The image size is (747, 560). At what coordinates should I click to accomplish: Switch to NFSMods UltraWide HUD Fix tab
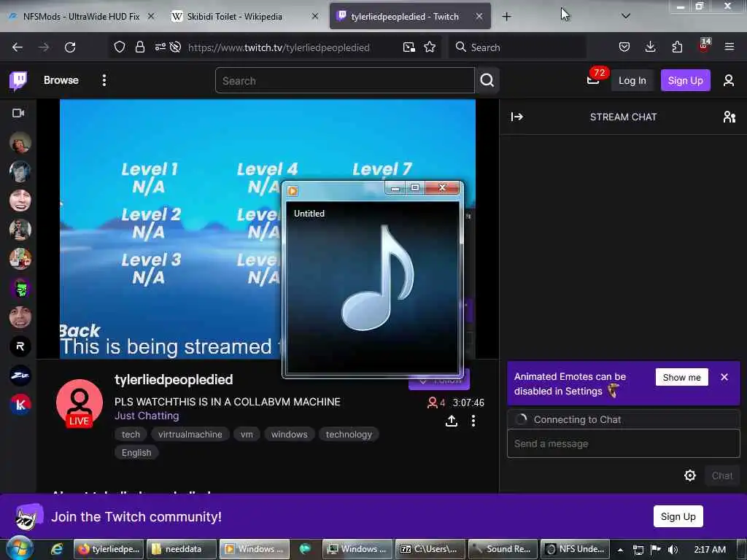click(81, 17)
